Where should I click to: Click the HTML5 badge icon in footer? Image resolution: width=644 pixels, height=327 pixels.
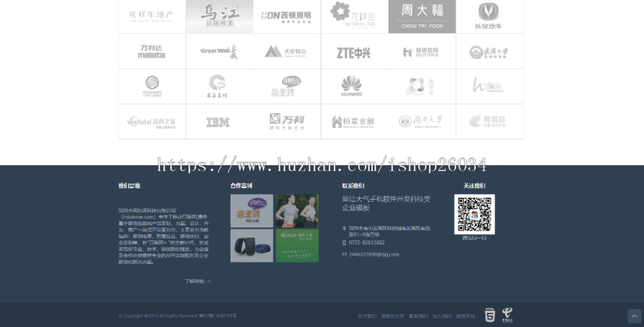489,315
